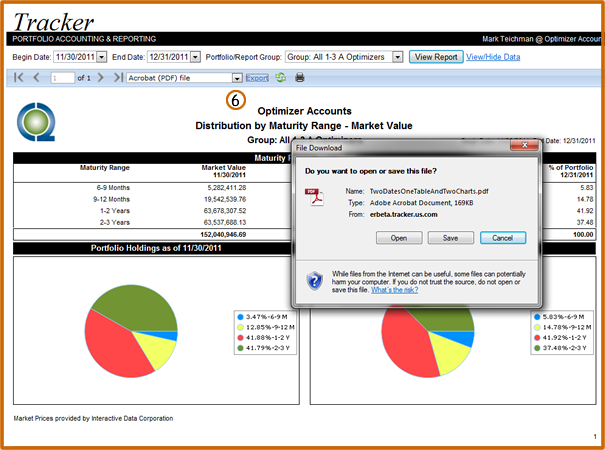Click the PDF file icon in dialog
605x450 pixels.
click(314, 197)
